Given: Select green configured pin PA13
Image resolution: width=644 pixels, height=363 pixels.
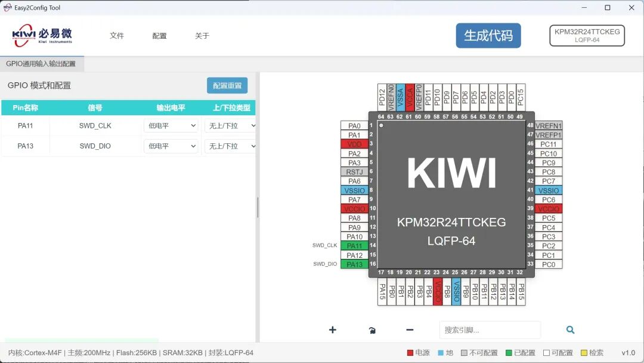Looking at the screenshot, I should pyautogui.click(x=354, y=264).
